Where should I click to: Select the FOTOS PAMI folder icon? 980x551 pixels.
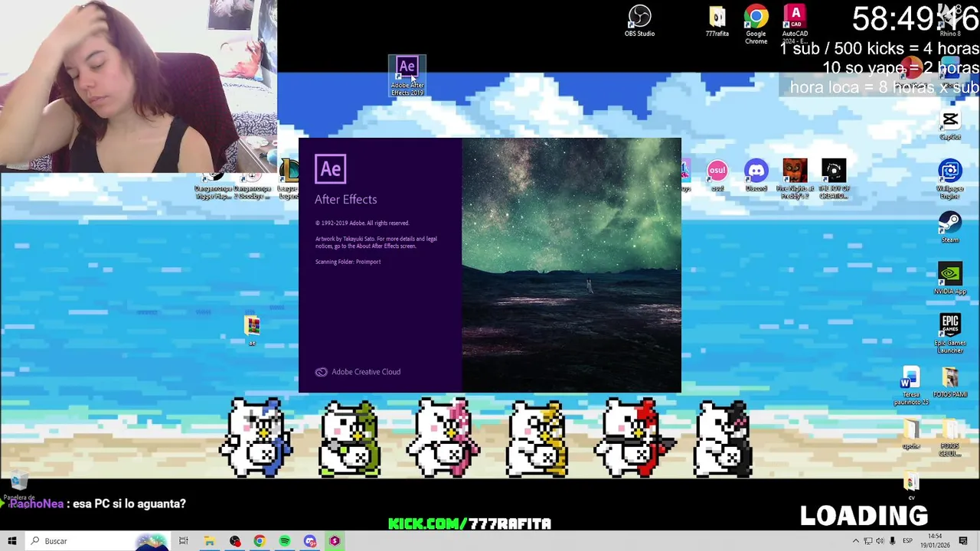tap(950, 383)
